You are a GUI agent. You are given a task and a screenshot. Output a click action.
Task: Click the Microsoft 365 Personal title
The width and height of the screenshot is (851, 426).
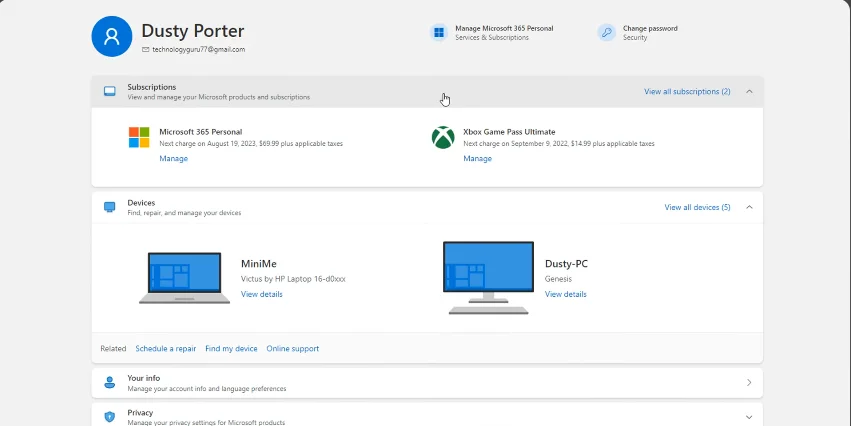point(201,132)
